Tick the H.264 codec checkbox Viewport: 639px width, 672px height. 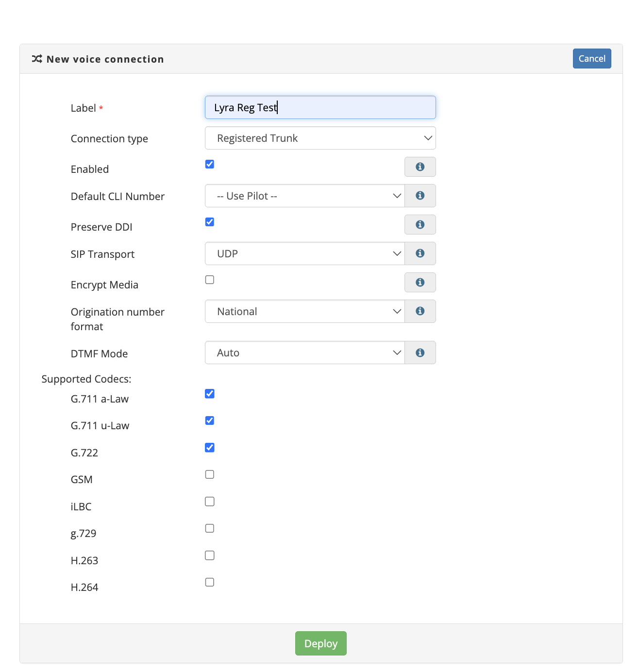click(x=210, y=582)
